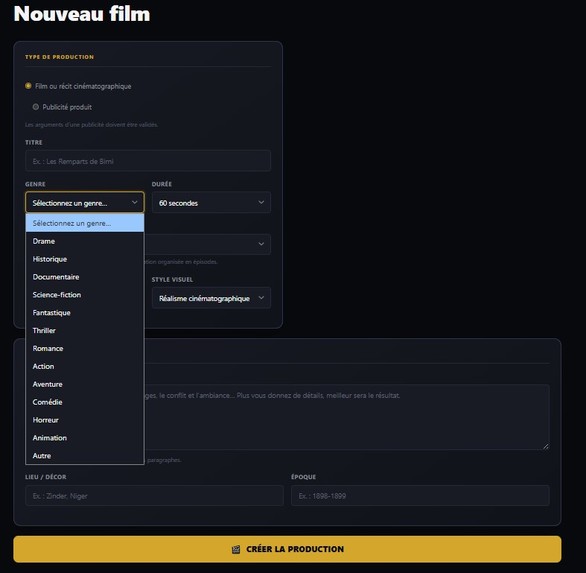
Task: Choose Autre genre option
Action: coord(85,456)
